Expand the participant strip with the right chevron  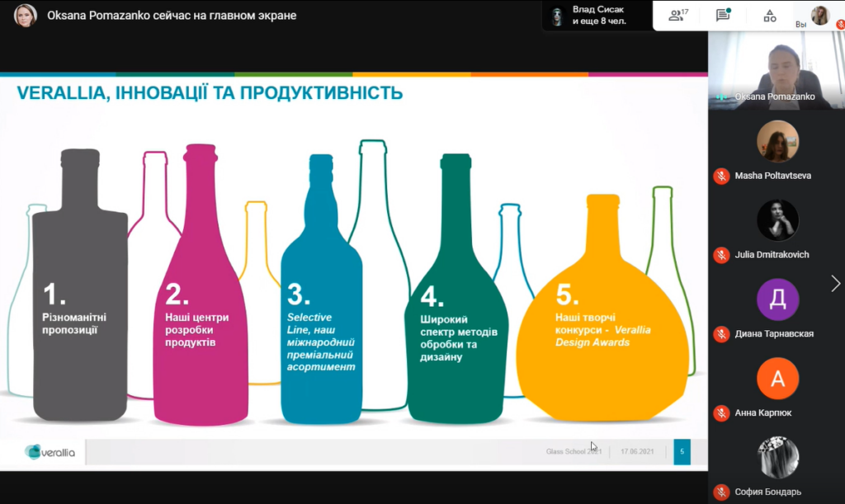[835, 283]
